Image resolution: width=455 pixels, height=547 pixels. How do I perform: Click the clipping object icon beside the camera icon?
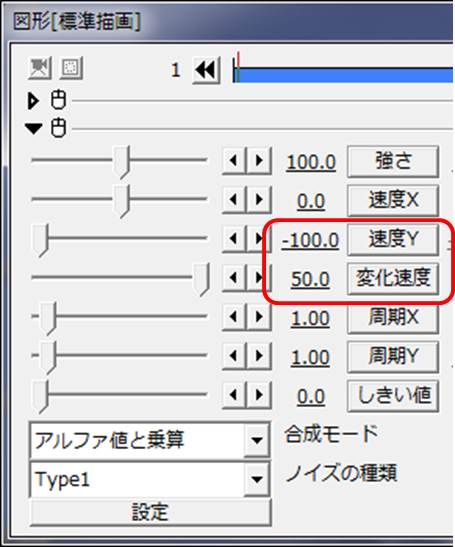coord(70,68)
